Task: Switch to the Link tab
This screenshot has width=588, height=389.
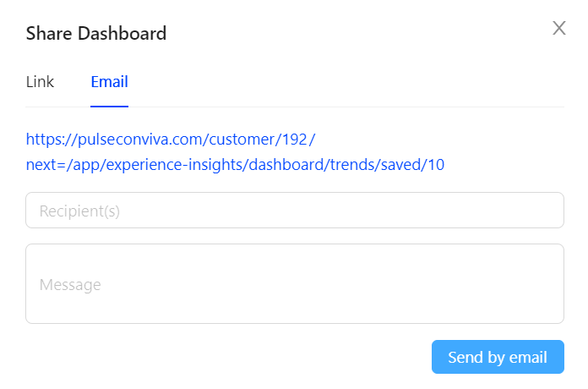Action: pyautogui.click(x=40, y=82)
